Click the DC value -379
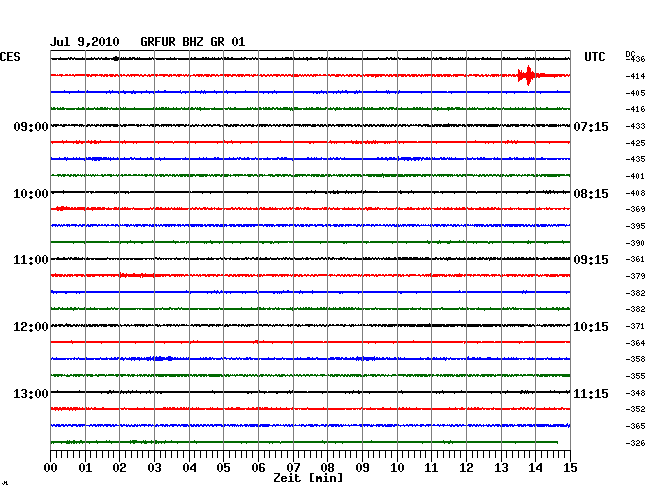 pyautogui.click(x=635, y=276)
